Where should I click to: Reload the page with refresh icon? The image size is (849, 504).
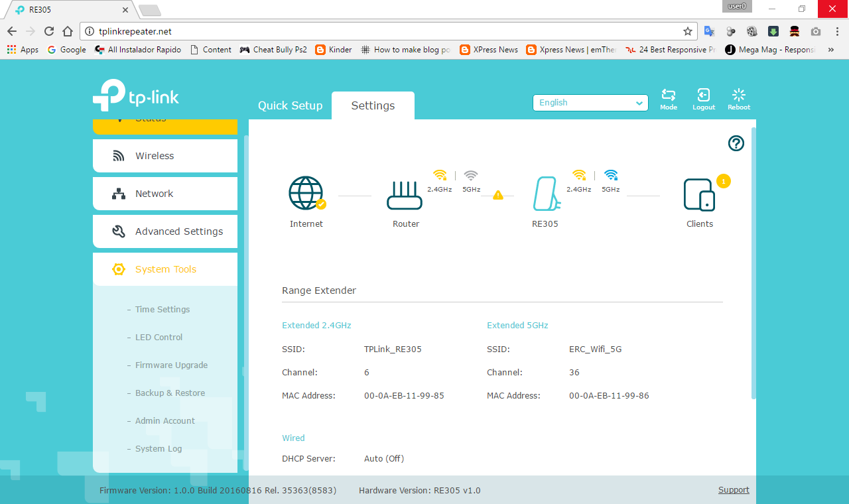tap(48, 31)
